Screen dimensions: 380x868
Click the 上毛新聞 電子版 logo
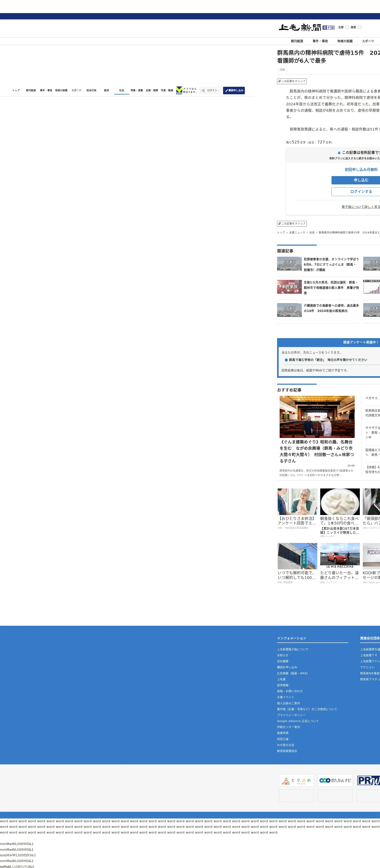pos(307,27)
